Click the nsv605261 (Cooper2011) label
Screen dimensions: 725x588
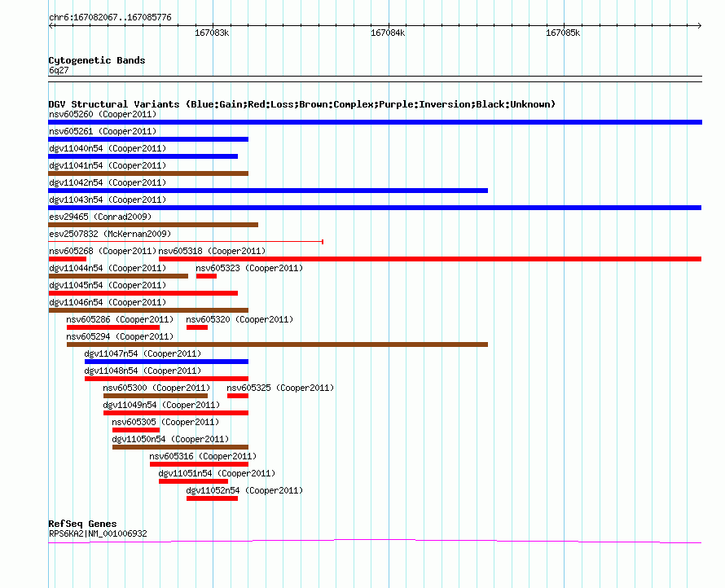click(x=103, y=131)
